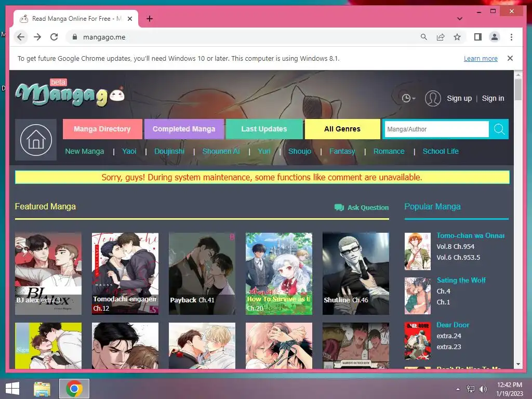Open the Chrome profile icon
532x399 pixels.
(495, 37)
